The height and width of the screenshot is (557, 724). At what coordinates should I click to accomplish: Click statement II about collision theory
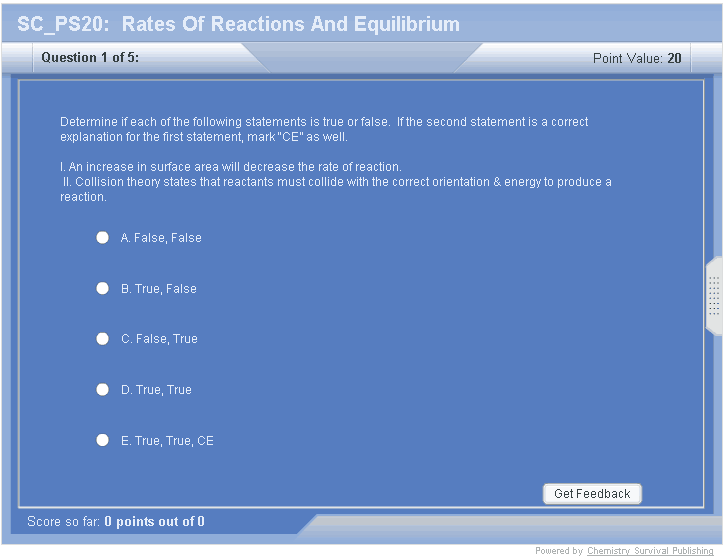pos(336,189)
